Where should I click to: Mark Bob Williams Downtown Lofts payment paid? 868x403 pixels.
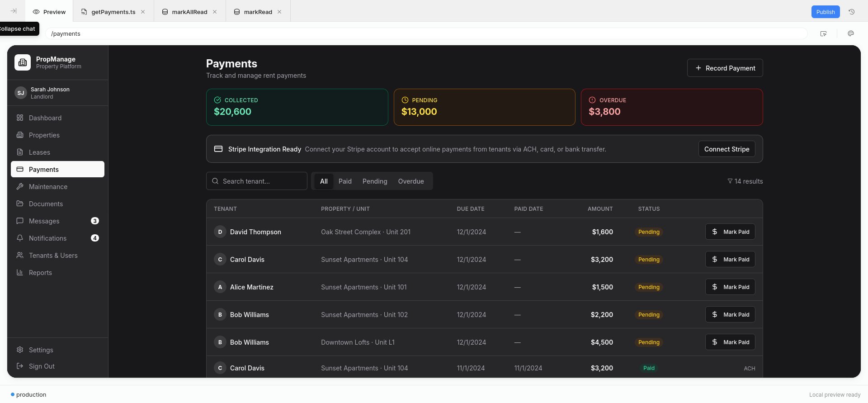point(730,342)
